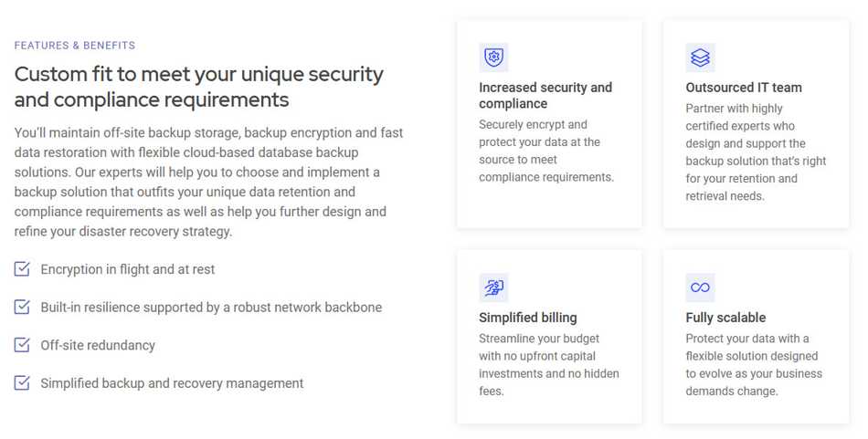This screenshot has width=868, height=439.
Task: Click checkmark beside Built-in resilience
Action: point(22,307)
